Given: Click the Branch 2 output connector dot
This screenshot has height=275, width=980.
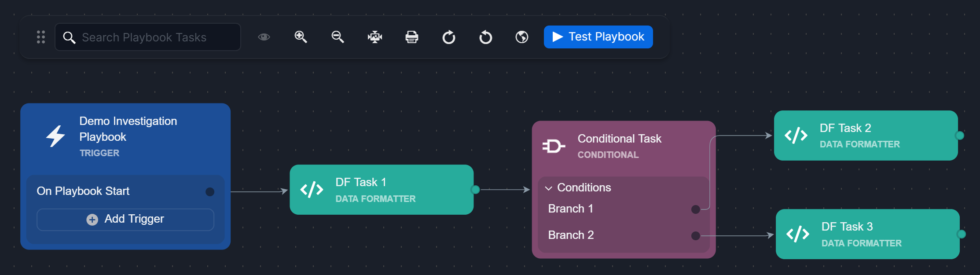Looking at the screenshot, I should 695,236.
